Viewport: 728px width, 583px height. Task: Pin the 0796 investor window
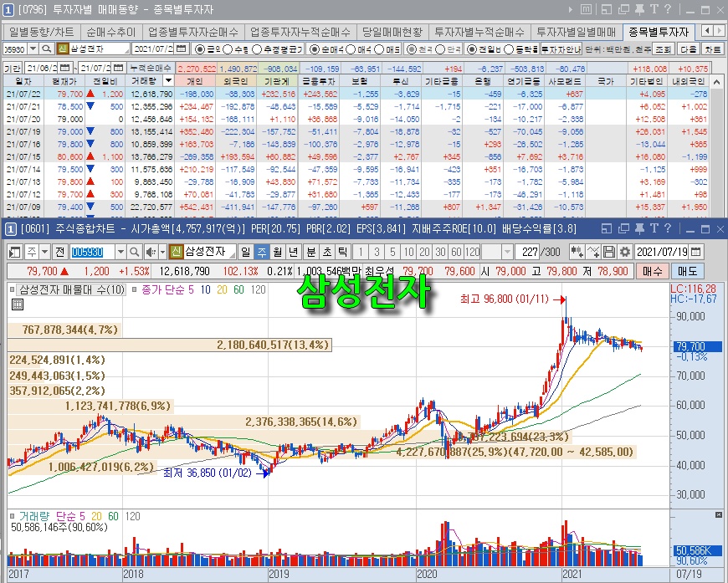click(x=639, y=9)
